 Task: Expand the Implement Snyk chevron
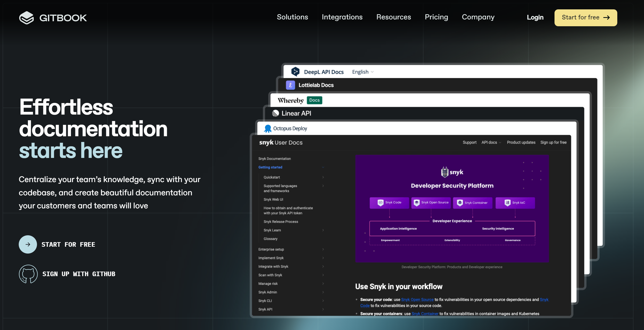tap(323, 258)
